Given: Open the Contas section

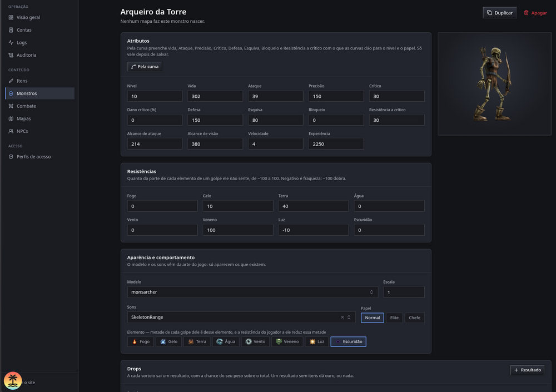Looking at the screenshot, I should 40,30.
